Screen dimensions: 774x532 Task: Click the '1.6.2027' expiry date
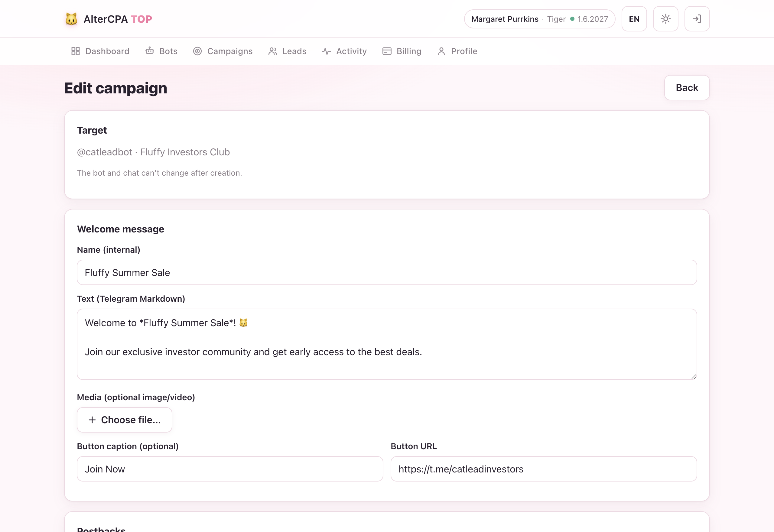point(593,19)
